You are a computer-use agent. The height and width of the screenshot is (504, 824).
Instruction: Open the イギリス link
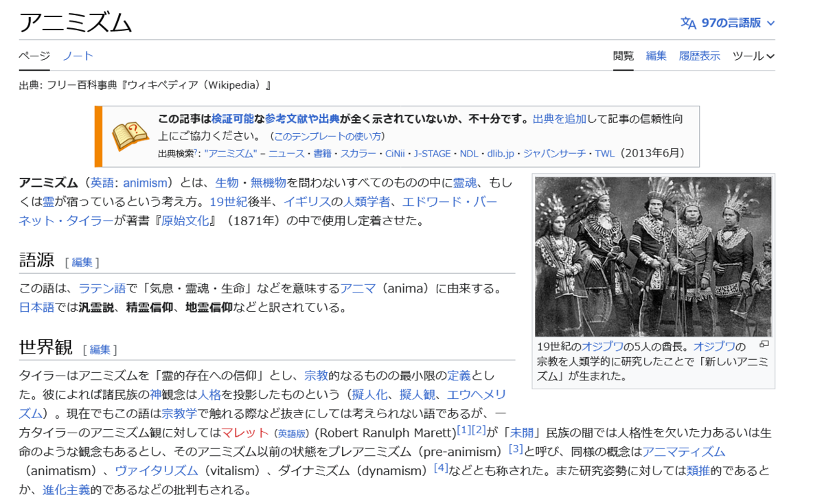click(x=307, y=202)
